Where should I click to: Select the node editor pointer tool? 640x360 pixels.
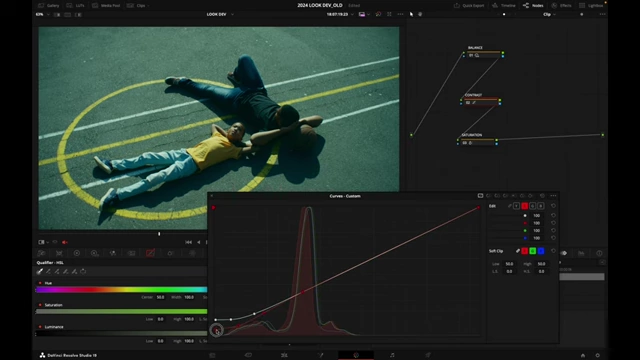tap(411, 14)
